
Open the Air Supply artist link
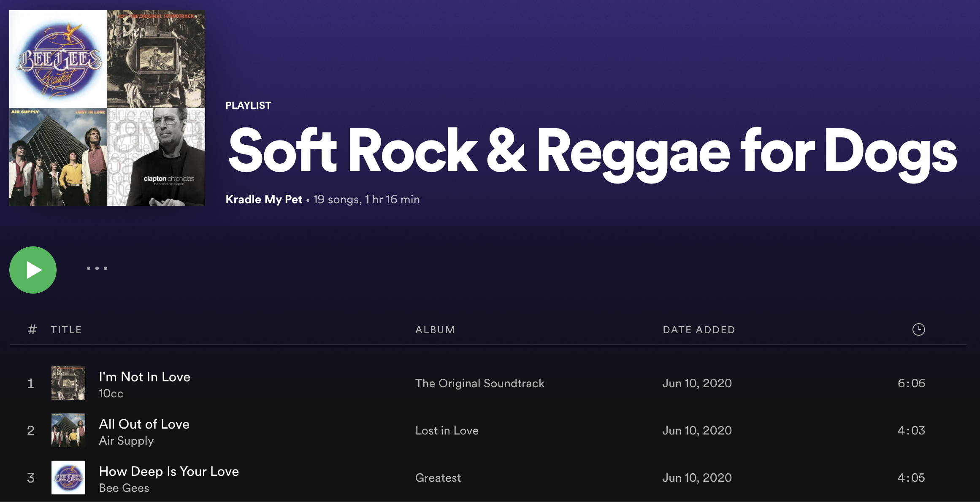(x=126, y=441)
